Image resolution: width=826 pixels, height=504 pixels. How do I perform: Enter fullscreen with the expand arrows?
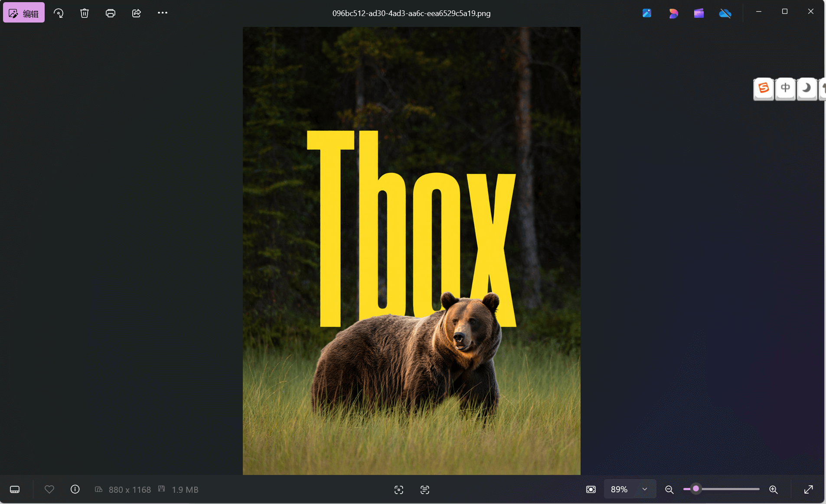pyautogui.click(x=809, y=489)
